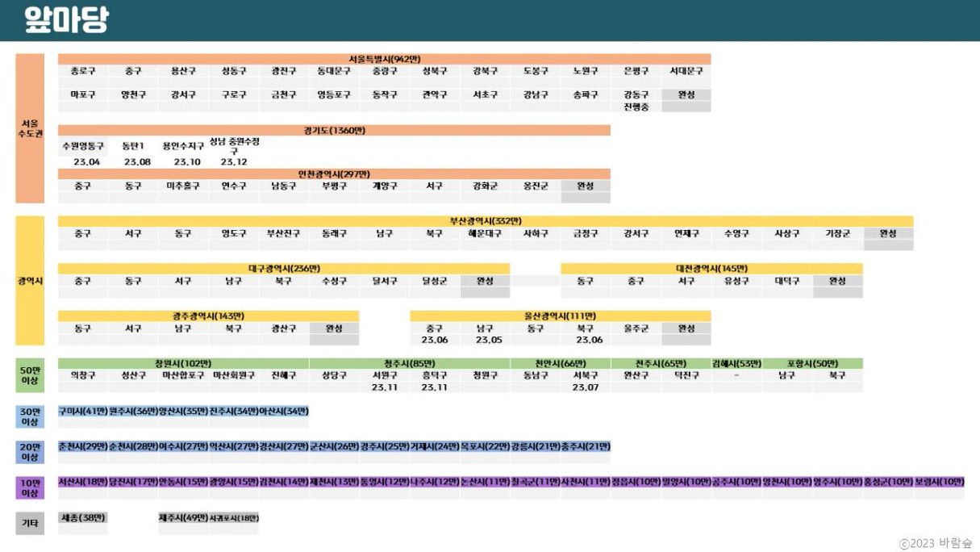This screenshot has width=980, height=552.
Task: Click the 구미시(41만) cell
Action: tap(83, 411)
